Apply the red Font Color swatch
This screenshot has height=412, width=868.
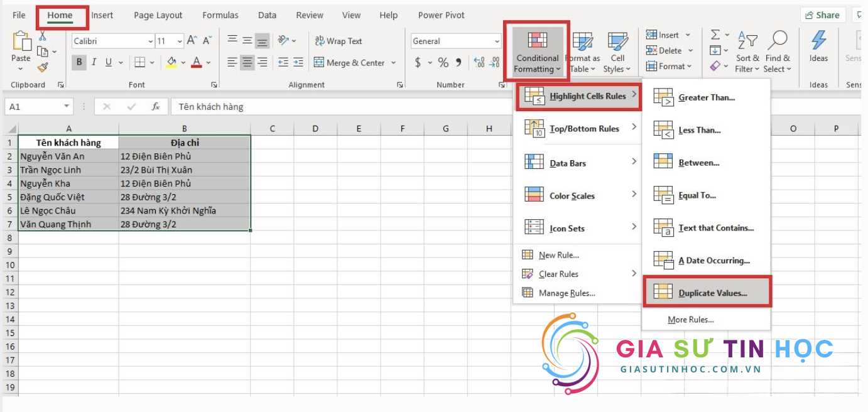point(197,62)
